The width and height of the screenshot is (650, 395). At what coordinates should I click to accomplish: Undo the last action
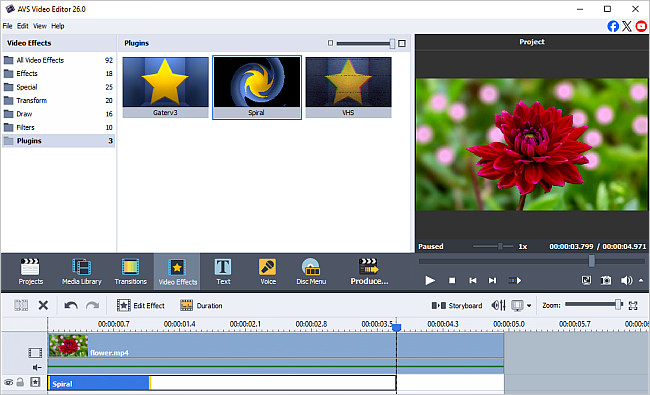coord(71,305)
